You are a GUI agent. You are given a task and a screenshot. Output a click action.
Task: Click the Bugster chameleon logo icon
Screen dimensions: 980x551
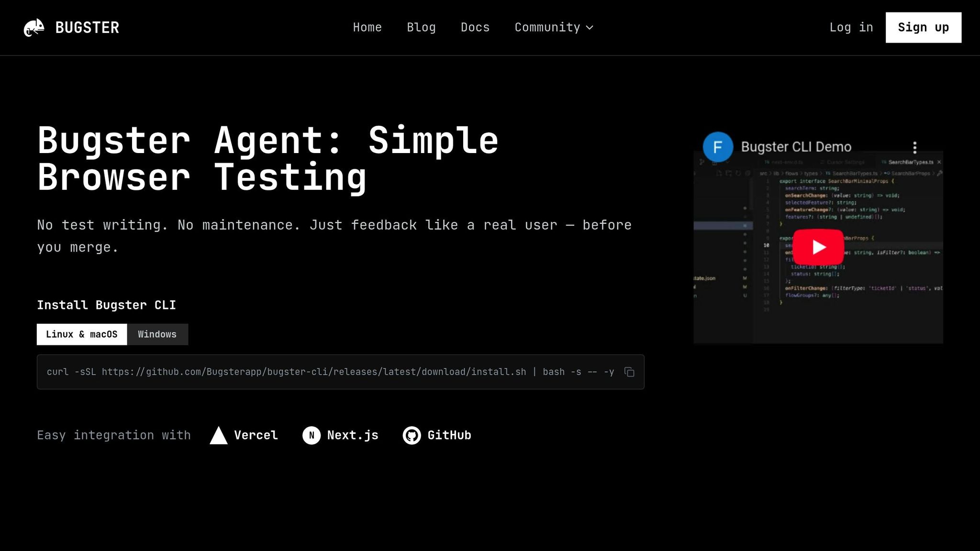coord(34,28)
